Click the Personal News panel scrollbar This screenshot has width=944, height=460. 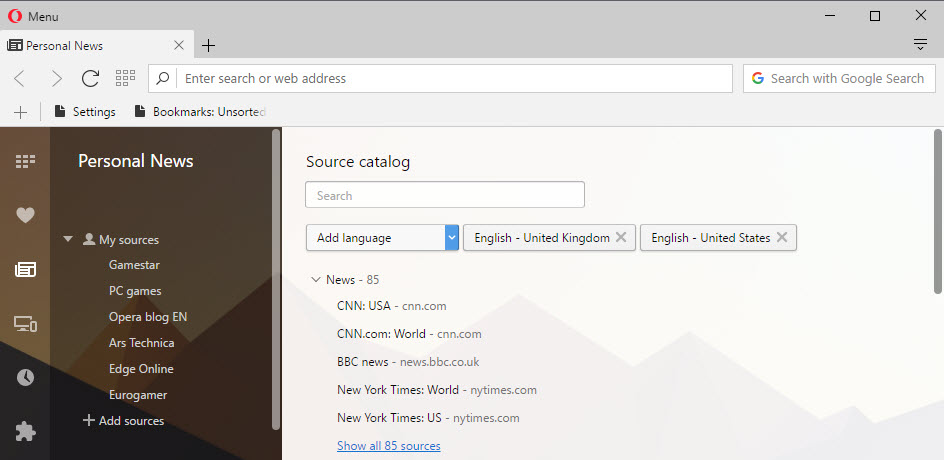pos(276,279)
